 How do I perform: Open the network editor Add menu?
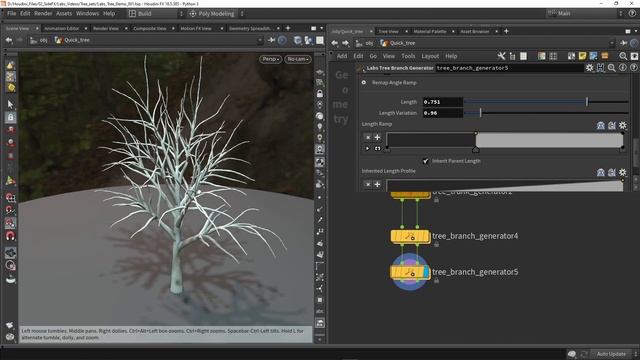point(342,56)
